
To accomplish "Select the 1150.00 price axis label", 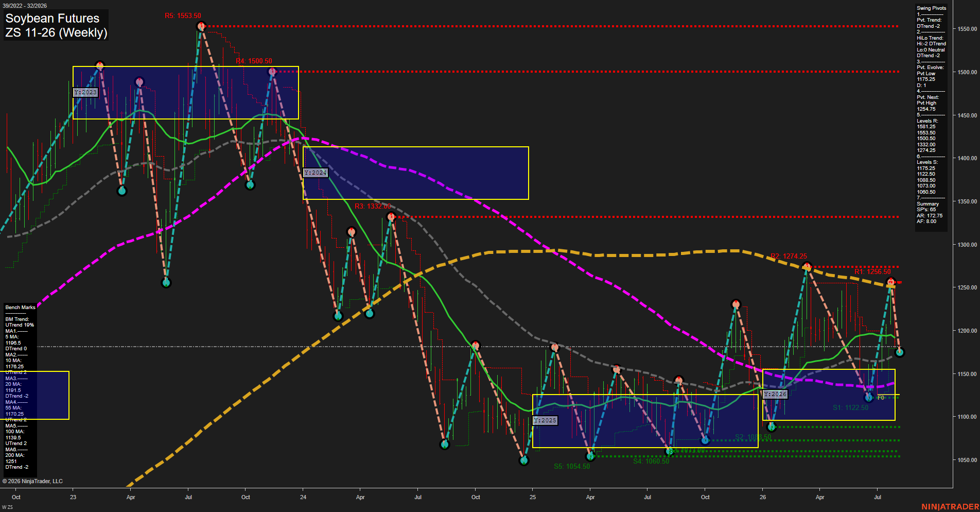I will [x=967, y=374].
